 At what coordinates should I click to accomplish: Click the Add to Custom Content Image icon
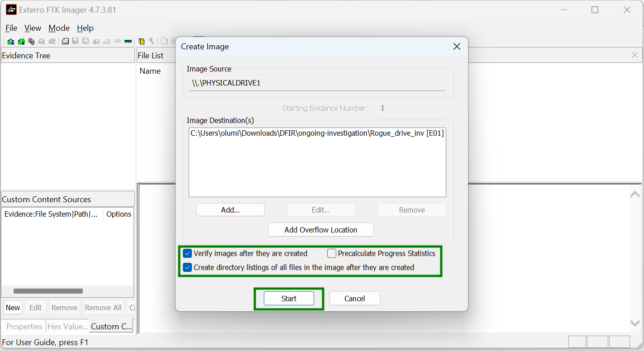[96, 42]
